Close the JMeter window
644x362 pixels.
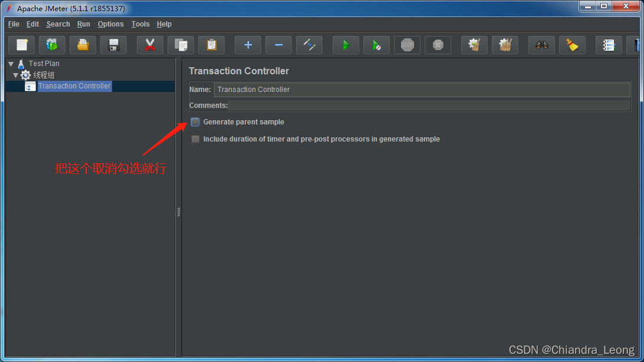626,6
